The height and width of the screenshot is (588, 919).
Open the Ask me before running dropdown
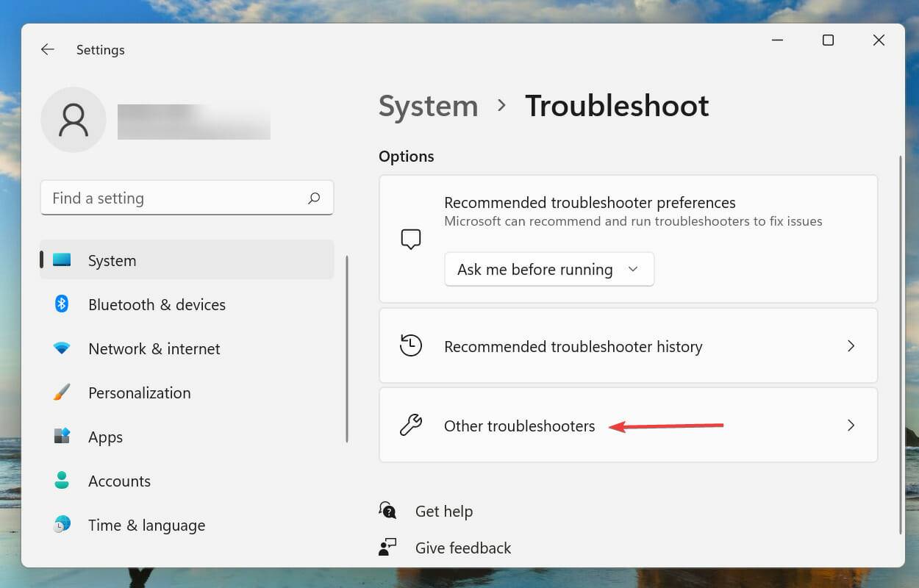click(x=548, y=269)
